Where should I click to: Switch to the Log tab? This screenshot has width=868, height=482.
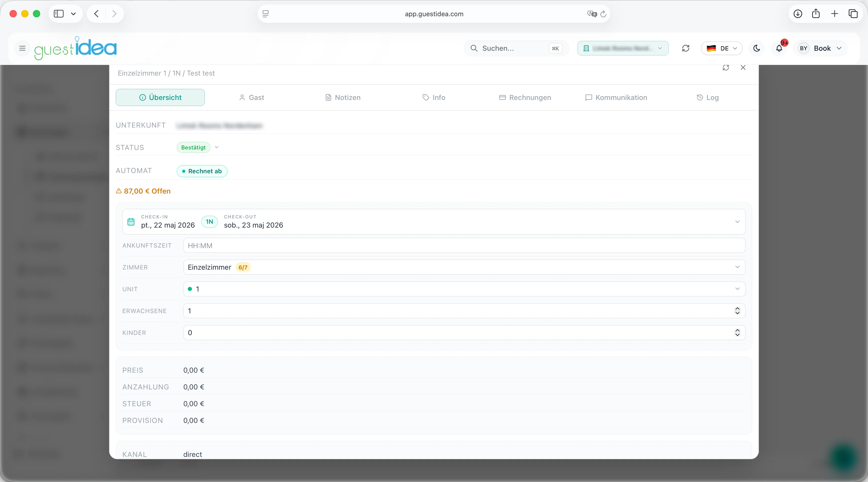[708, 97]
